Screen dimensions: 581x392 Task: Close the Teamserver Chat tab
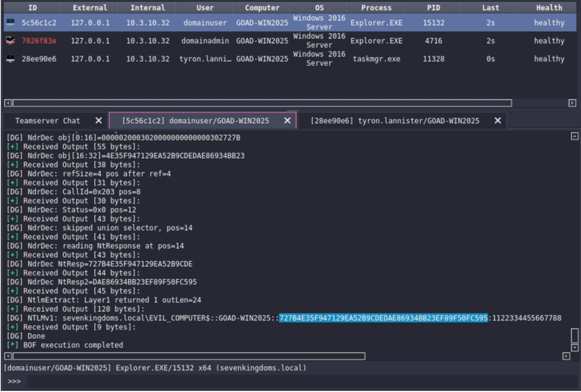pyautogui.click(x=98, y=121)
